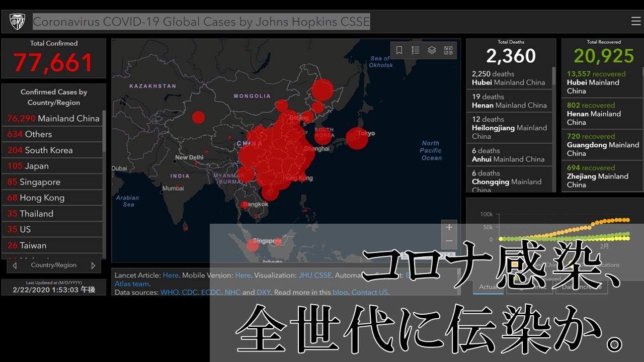644x362 pixels.
Task: Click the red case circle over Tokyo
Action: (x=357, y=138)
